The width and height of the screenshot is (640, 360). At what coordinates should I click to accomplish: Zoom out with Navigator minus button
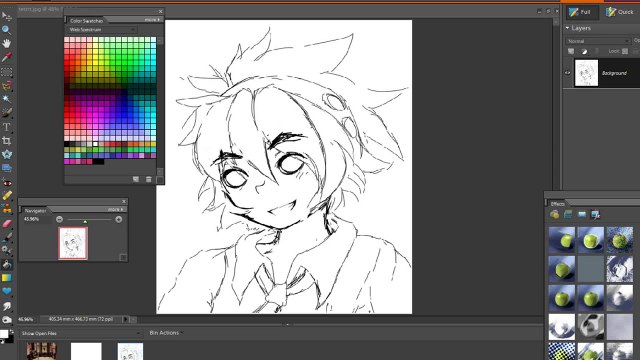[60, 220]
